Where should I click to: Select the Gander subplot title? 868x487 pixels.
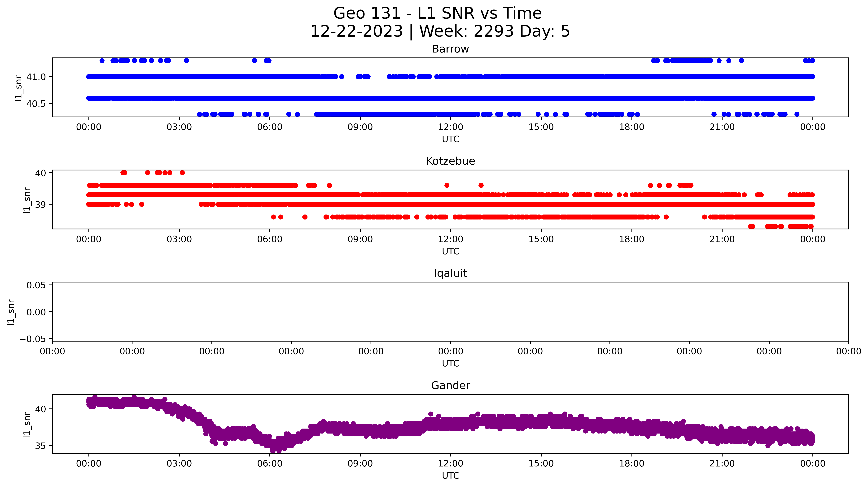click(x=451, y=386)
